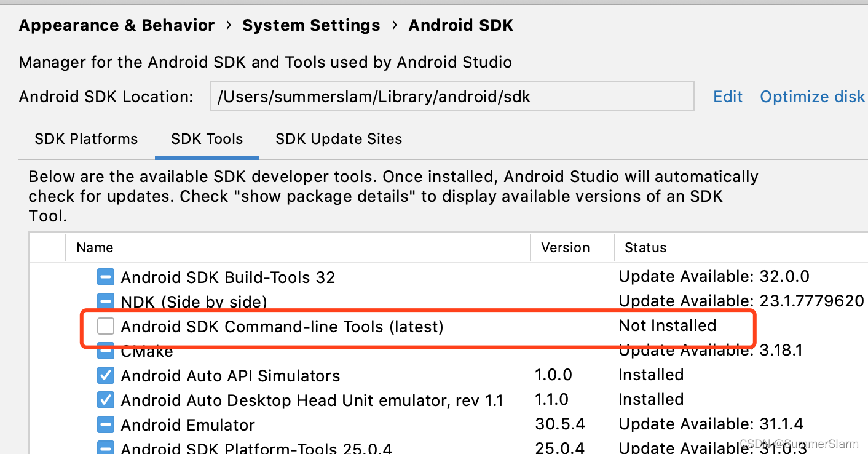This screenshot has height=454, width=868.
Task: Click Android SDK breadcrumb title
Action: click(x=461, y=26)
